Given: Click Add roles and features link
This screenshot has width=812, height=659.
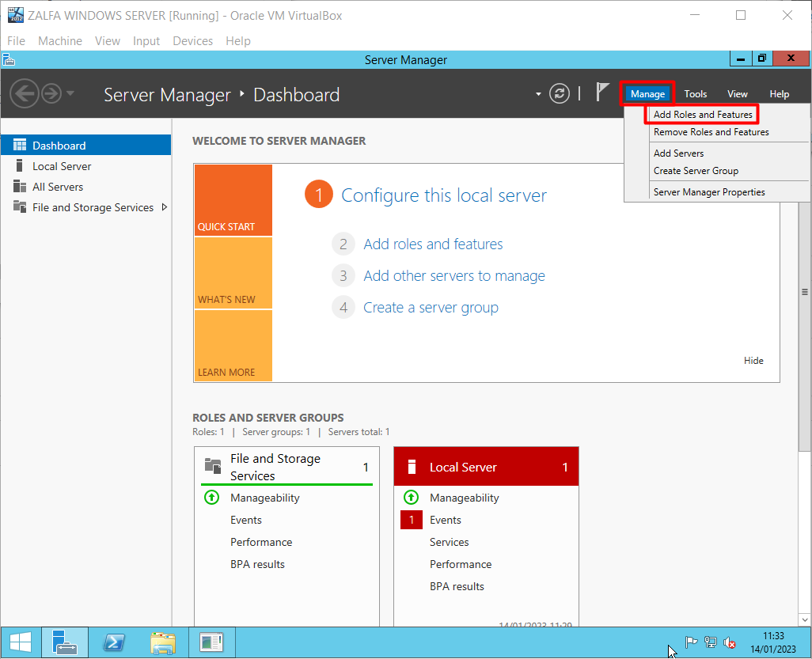Looking at the screenshot, I should (x=433, y=244).
